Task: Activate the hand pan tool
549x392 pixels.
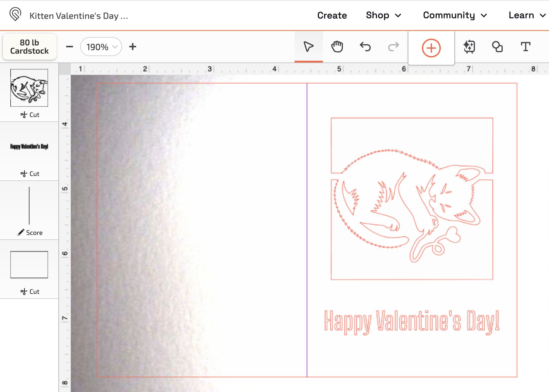Action: [337, 46]
